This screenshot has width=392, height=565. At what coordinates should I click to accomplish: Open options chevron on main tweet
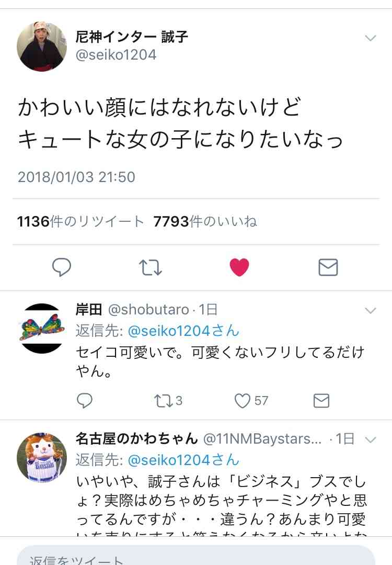pos(371,38)
